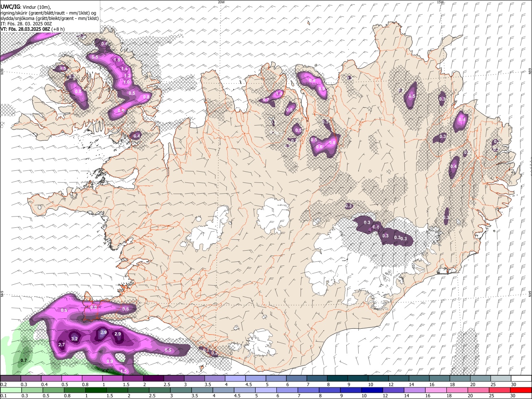Click the '(+8 h)' forecast offset text
The image size is (532, 399).
pos(59,29)
